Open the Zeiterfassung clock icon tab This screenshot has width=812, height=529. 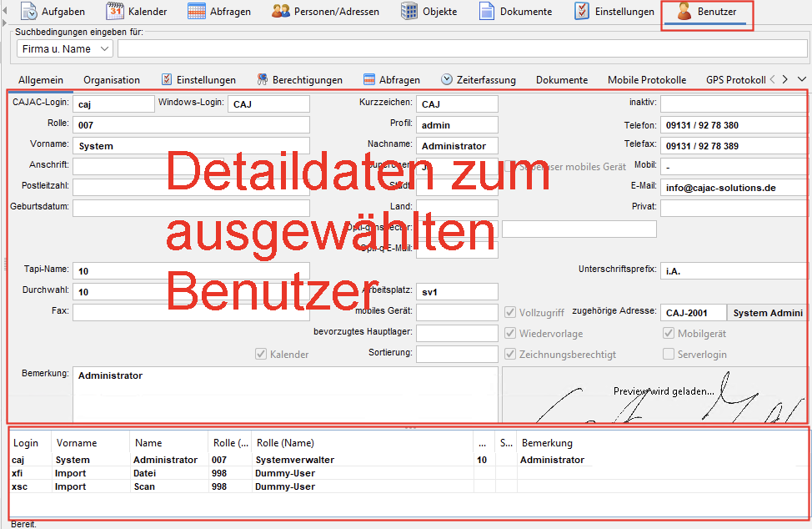[447, 79]
